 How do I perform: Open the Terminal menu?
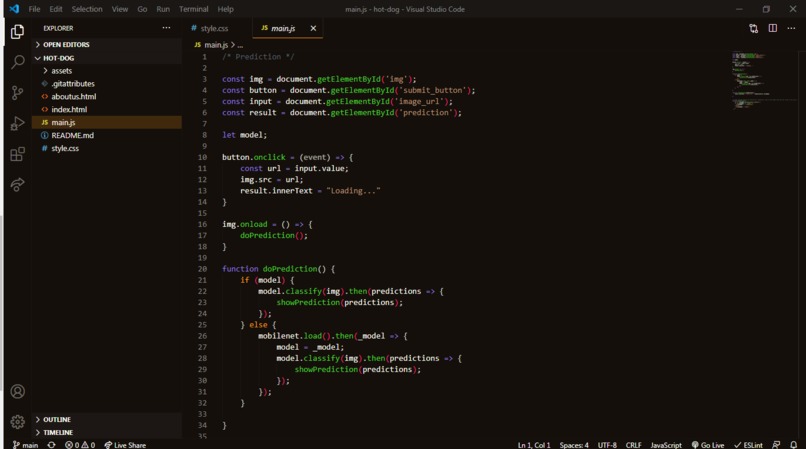tap(193, 9)
